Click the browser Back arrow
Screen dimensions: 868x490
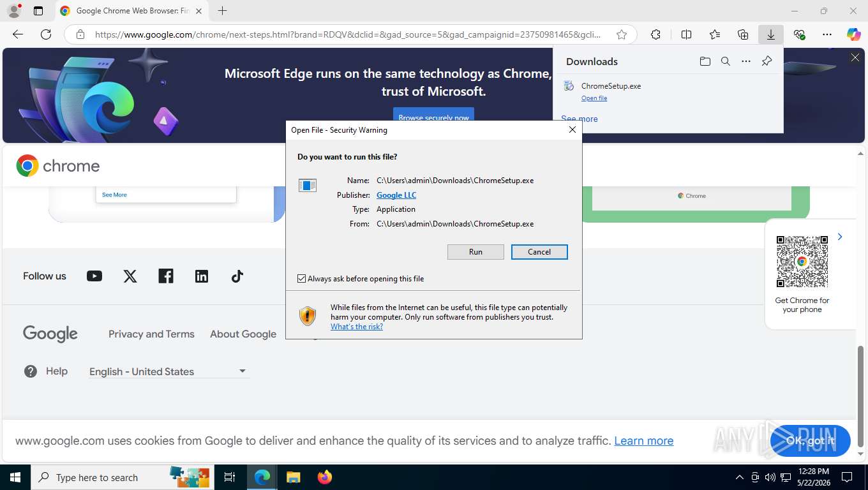tap(18, 34)
